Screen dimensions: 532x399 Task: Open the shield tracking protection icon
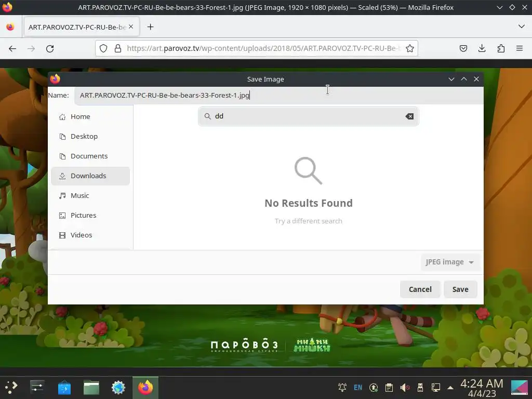103,48
